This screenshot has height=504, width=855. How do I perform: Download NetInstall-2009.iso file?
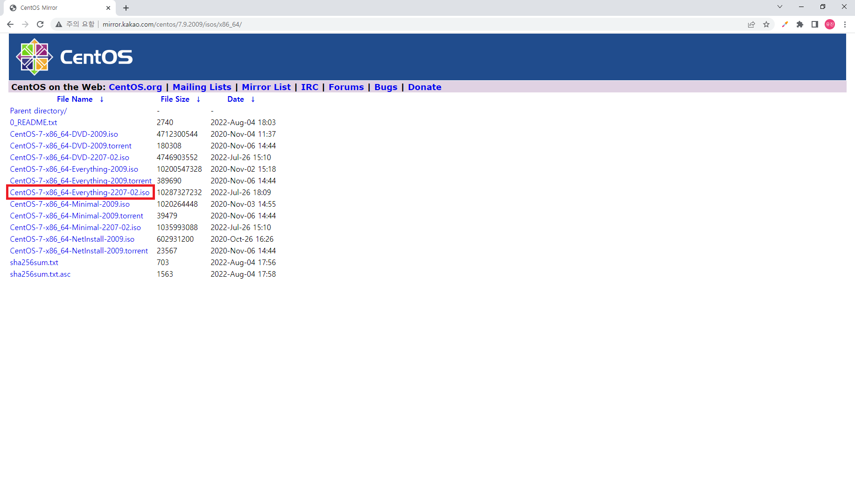tap(72, 239)
